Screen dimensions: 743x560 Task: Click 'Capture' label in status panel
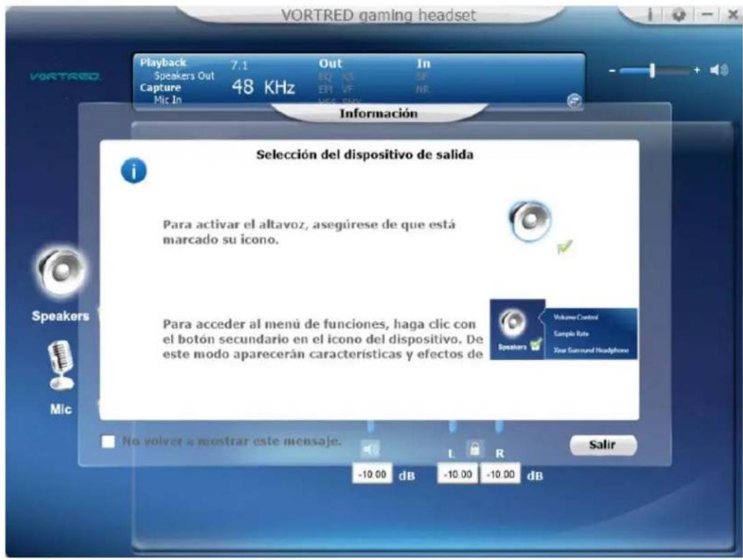click(x=160, y=87)
